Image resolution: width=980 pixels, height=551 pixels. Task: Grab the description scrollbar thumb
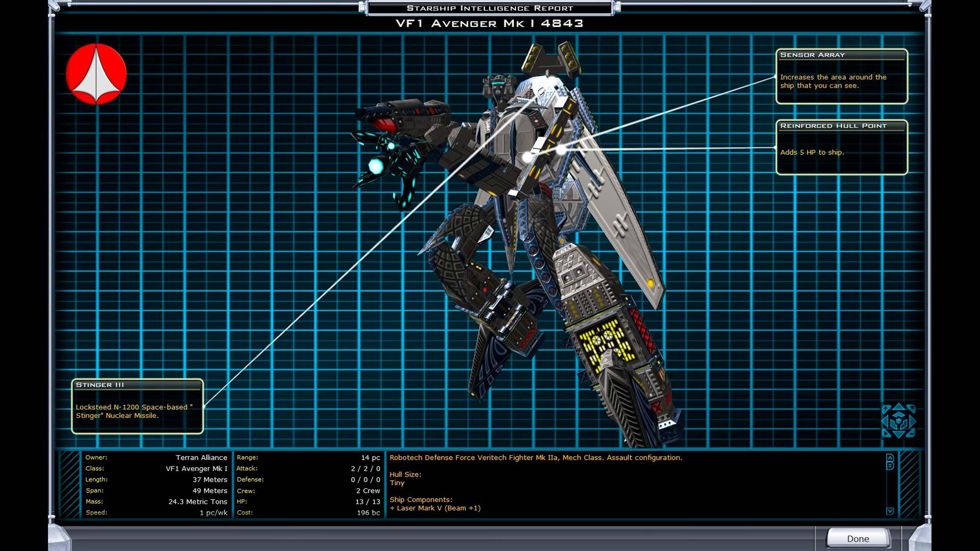pyautogui.click(x=890, y=466)
